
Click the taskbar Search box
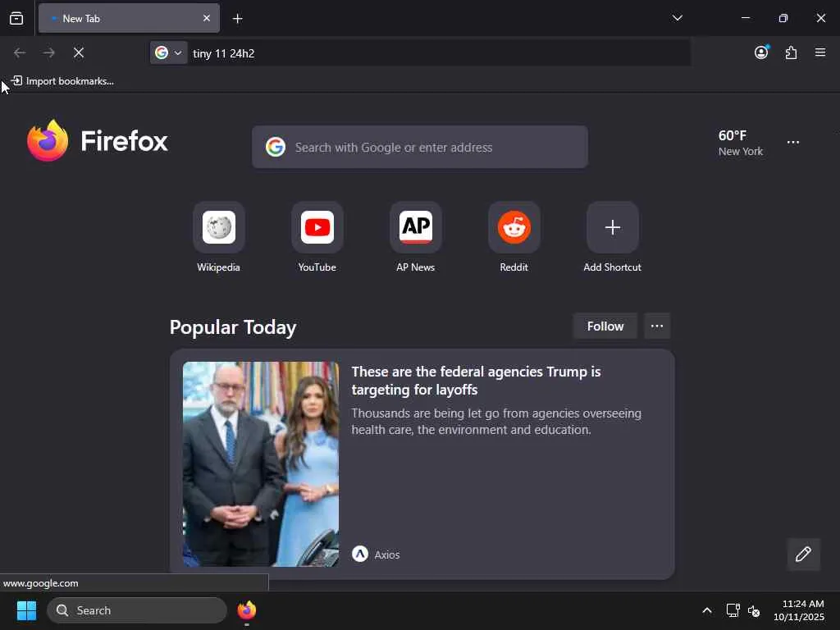(137, 610)
